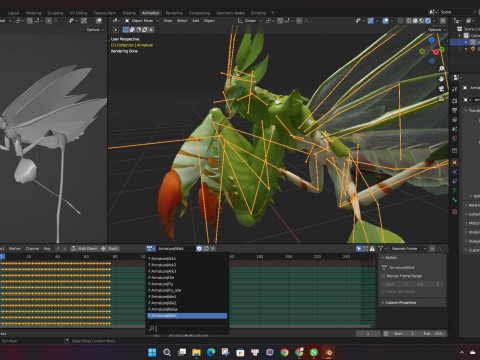The width and height of the screenshot is (480, 360).
Task: Open the dope sheet filter funnel popover
Action: [x=381, y=249]
